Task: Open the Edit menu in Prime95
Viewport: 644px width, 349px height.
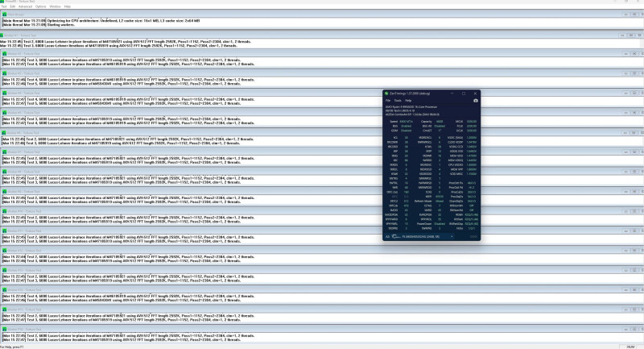Action: 13,6
